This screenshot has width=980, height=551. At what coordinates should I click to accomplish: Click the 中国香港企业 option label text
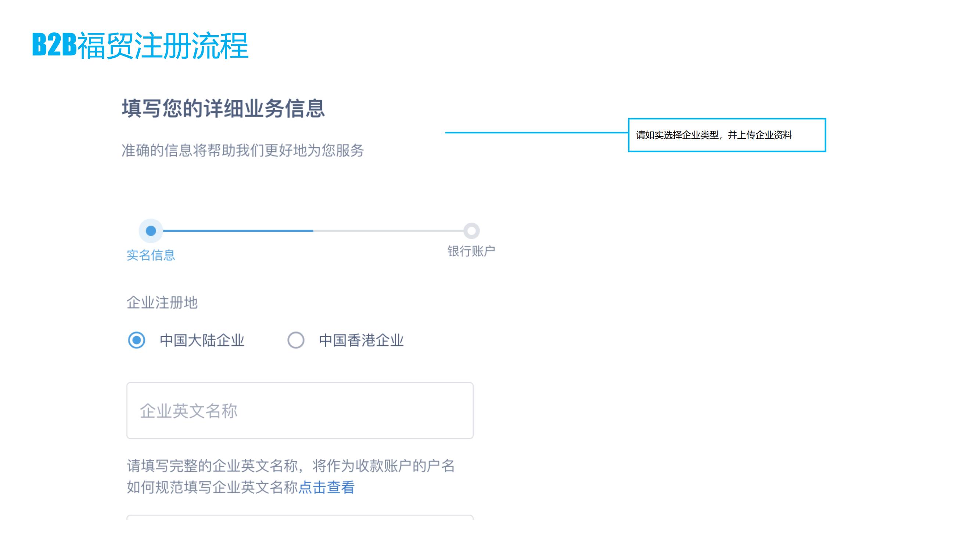tap(361, 341)
